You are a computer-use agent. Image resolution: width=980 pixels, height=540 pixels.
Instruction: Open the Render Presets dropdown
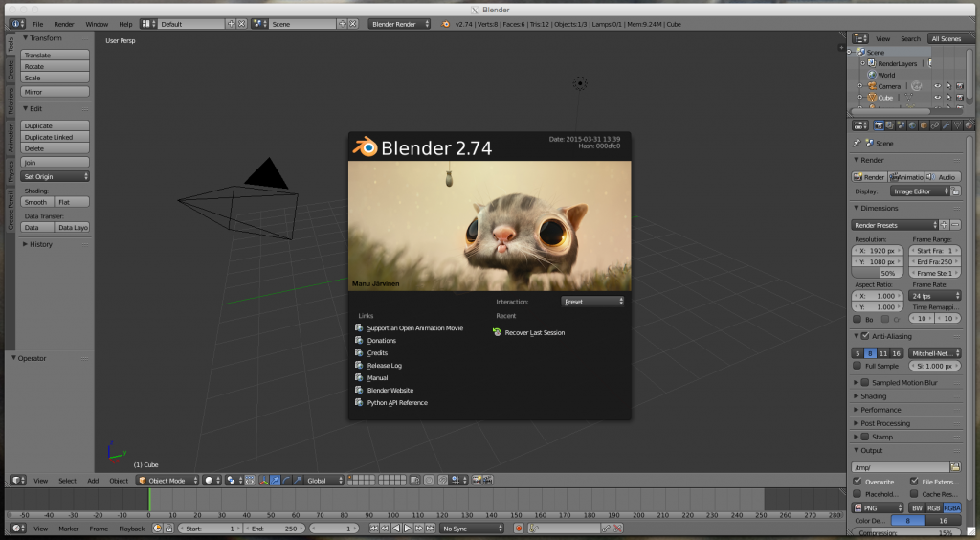895,225
